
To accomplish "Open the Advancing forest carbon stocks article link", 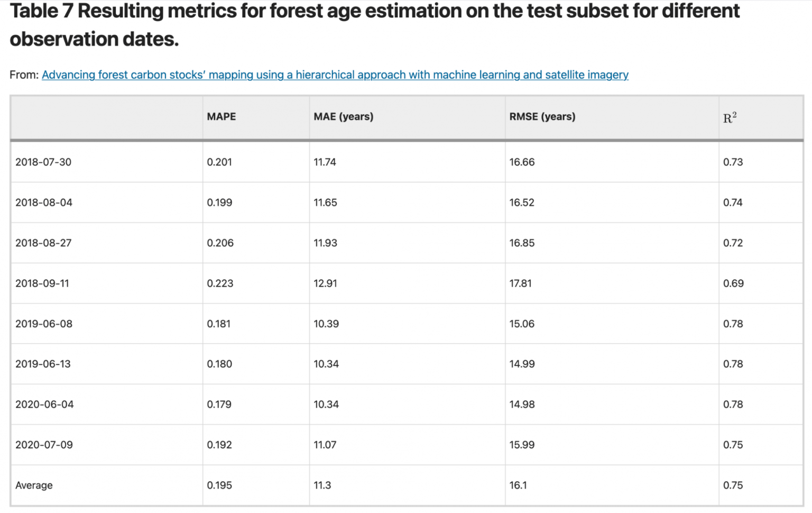I will click(x=335, y=75).
